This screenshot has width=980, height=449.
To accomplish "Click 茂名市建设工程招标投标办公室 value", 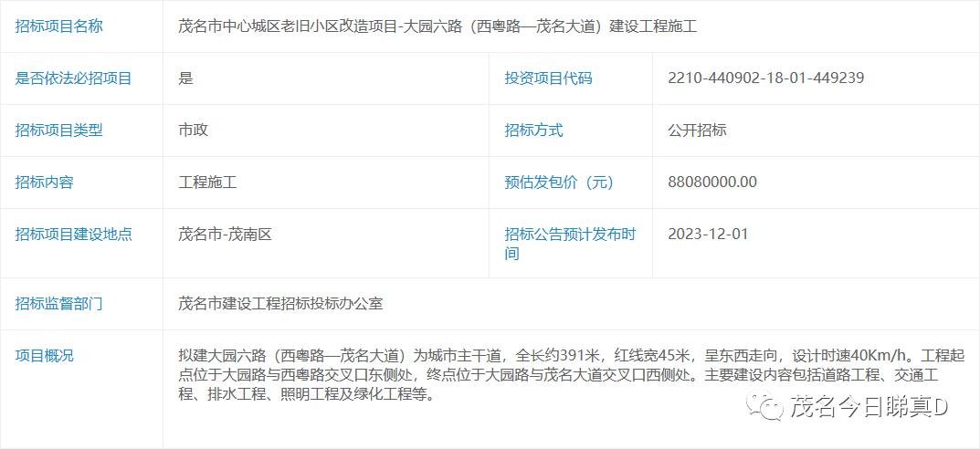I will (280, 304).
